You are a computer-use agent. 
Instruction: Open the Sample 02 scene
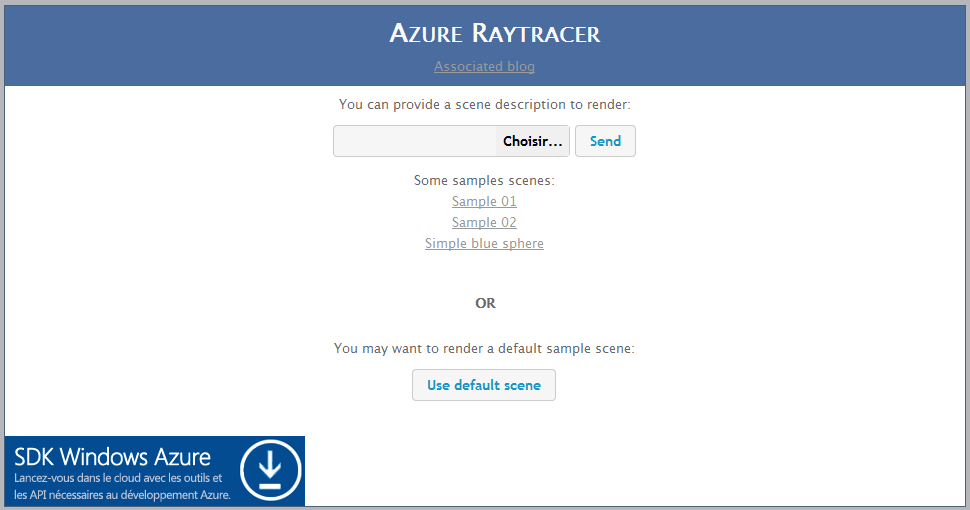pos(484,223)
